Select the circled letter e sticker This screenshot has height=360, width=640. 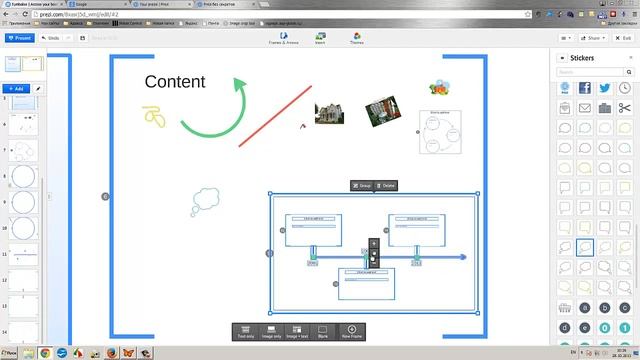584,327
